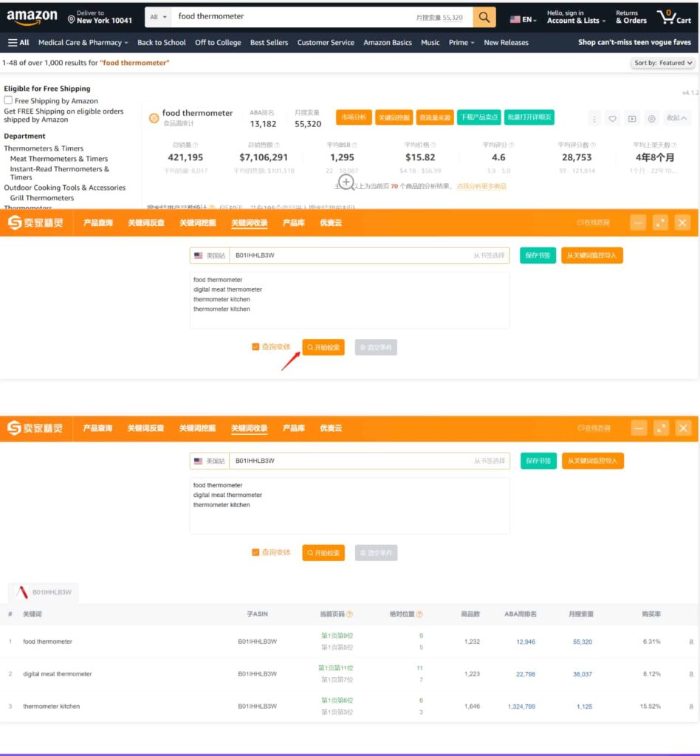Open the 美国站 site selector in lower panel

[210, 461]
